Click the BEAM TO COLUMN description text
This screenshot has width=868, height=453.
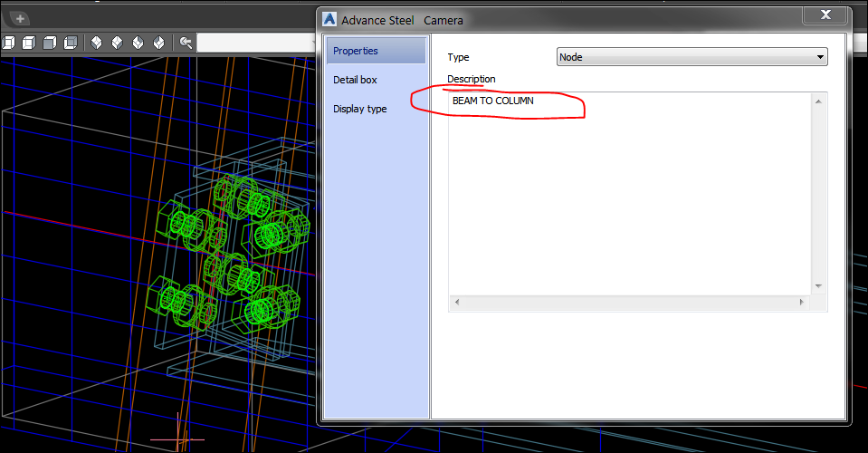click(x=492, y=101)
